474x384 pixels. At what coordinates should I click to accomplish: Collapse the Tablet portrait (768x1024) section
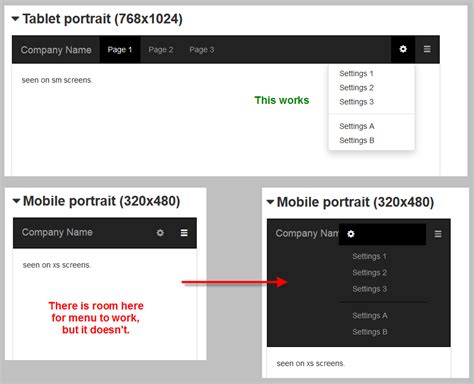(x=15, y=19)
